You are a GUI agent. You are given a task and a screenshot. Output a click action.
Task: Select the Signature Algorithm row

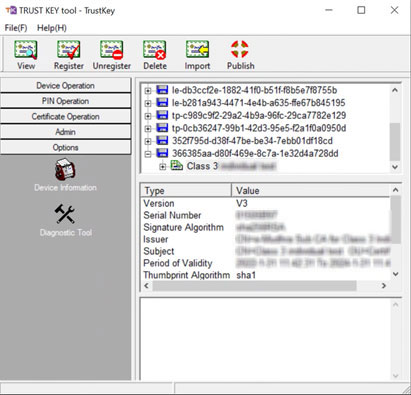[265, 227]
